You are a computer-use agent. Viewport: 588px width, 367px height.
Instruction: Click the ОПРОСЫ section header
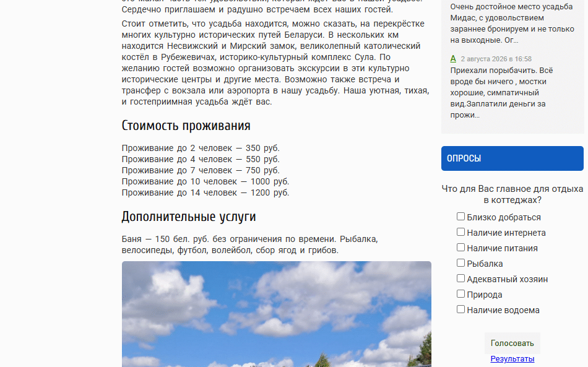(512, 158)
